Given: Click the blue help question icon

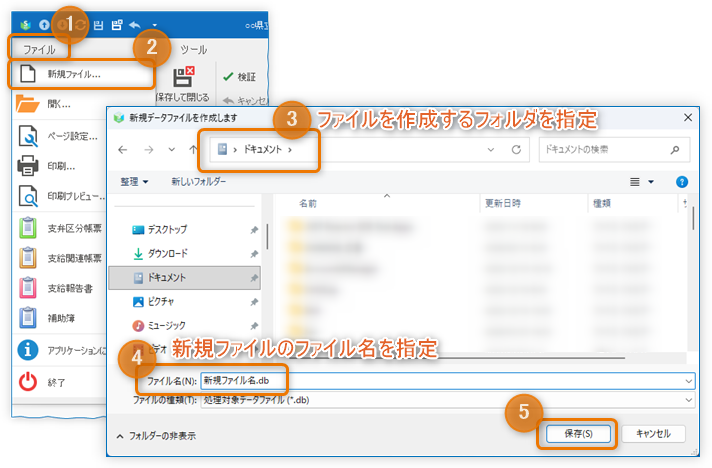Looking at the screenshot, I should point(682,182).
